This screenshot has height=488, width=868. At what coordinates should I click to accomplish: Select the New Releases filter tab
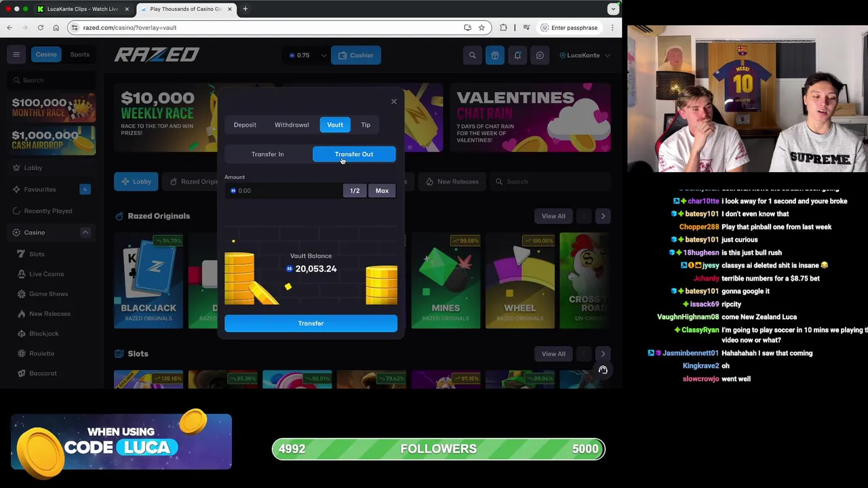coord(452,182)
